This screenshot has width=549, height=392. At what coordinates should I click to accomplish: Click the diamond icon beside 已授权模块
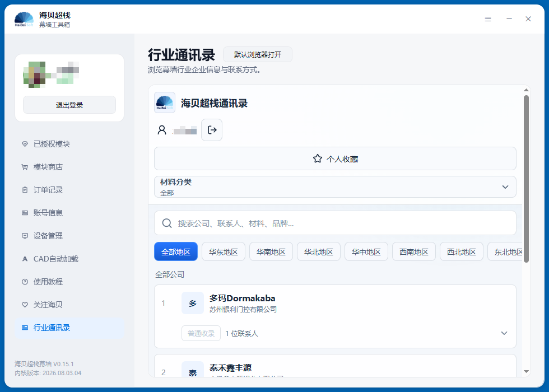tap(25, 144)
